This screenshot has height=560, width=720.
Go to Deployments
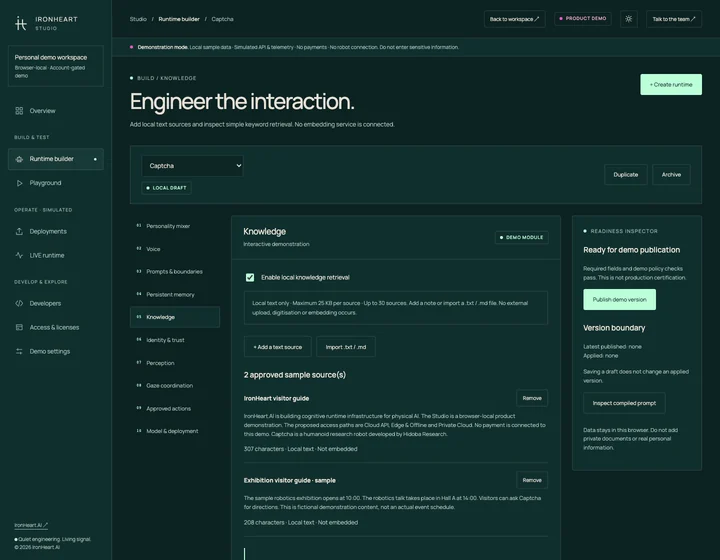click(x=56, y=231)
